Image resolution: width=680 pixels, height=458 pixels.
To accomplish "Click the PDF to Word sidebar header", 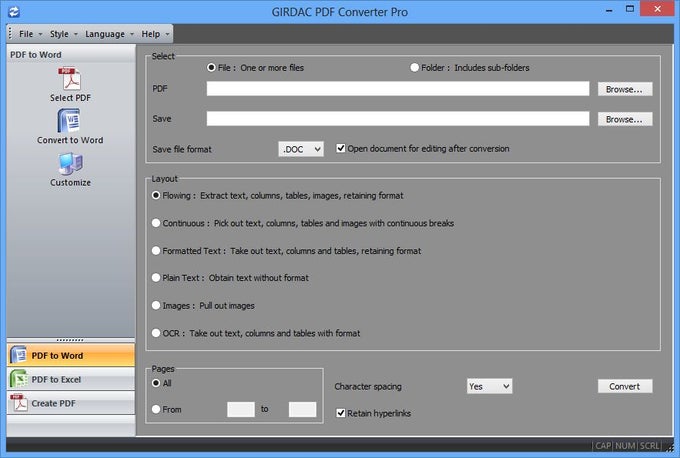I will click(71, 55).
